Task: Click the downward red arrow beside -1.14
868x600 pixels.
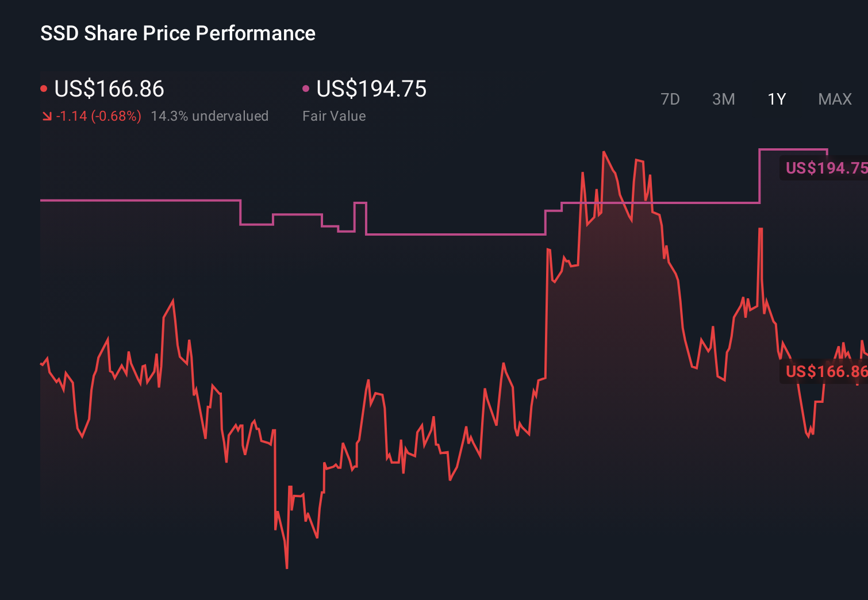Action: [47, 116]
